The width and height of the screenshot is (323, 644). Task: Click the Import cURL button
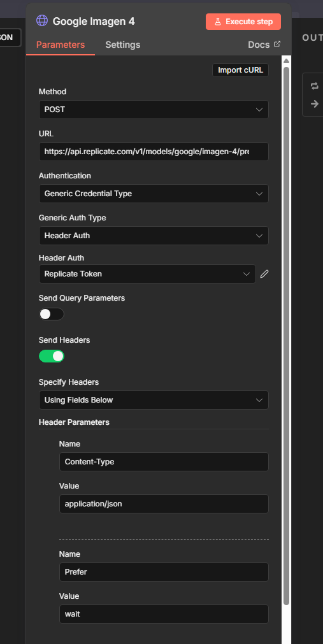pos(240,70)
